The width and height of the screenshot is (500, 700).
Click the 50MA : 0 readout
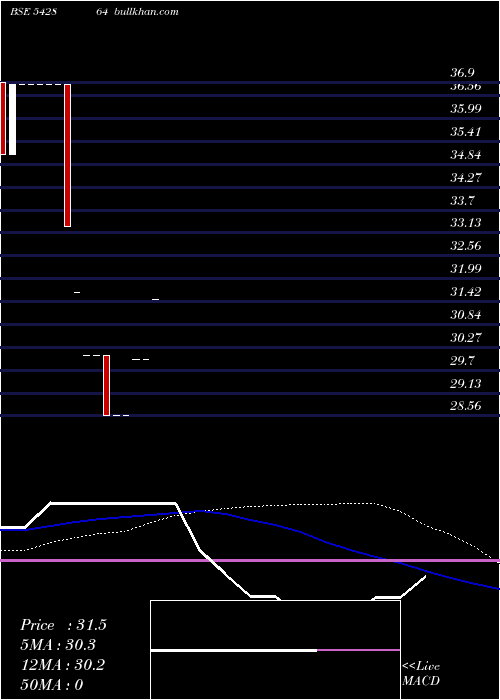[52, 685]
